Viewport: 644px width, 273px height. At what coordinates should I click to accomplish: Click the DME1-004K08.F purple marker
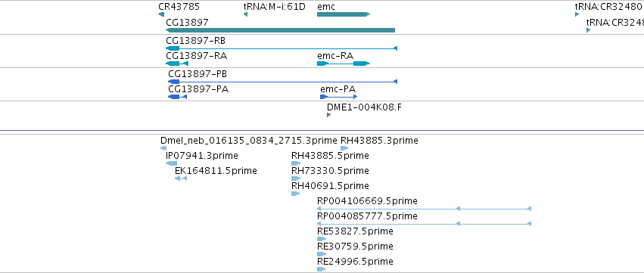click(x=328, y=115)
